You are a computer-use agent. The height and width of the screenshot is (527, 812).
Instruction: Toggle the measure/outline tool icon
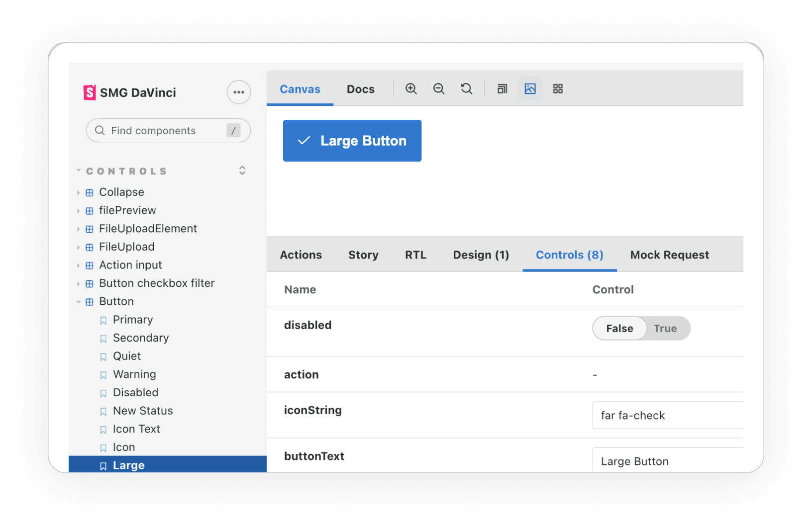coord(502,88)
